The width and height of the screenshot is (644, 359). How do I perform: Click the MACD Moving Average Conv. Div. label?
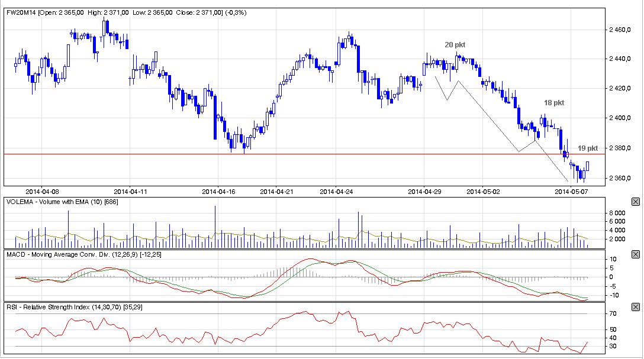pyautogui.click(x=84, y=254)
